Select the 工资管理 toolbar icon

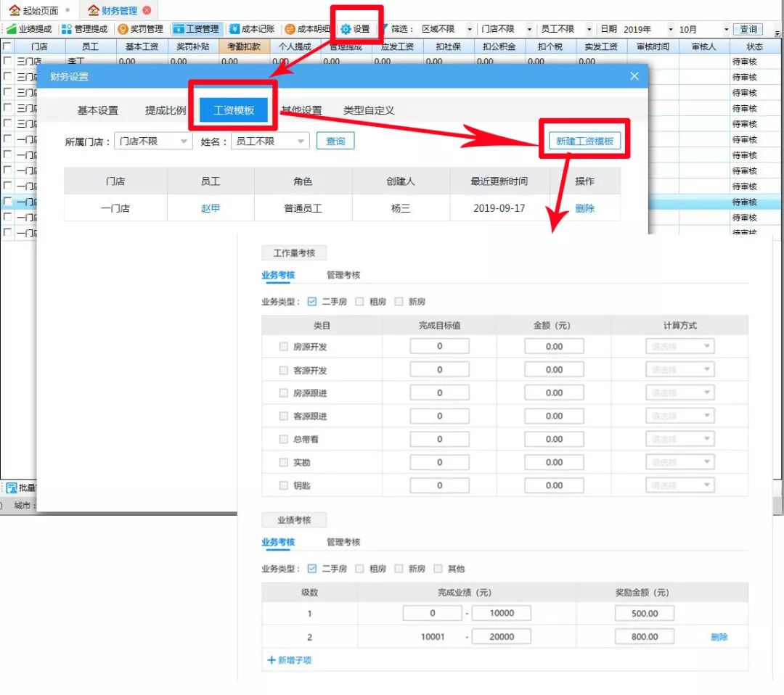197,29
